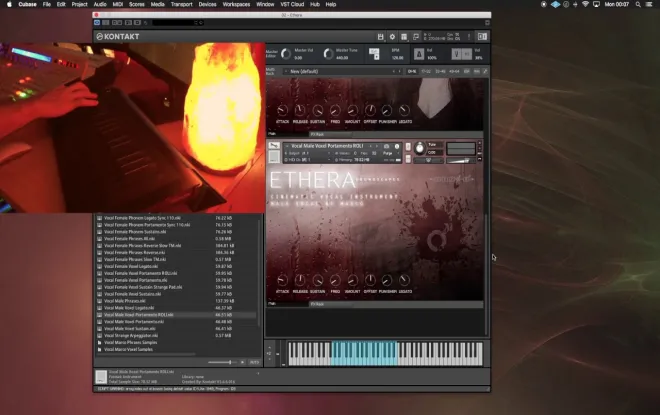Open Kontakt options gear icon

click(392, 37)
